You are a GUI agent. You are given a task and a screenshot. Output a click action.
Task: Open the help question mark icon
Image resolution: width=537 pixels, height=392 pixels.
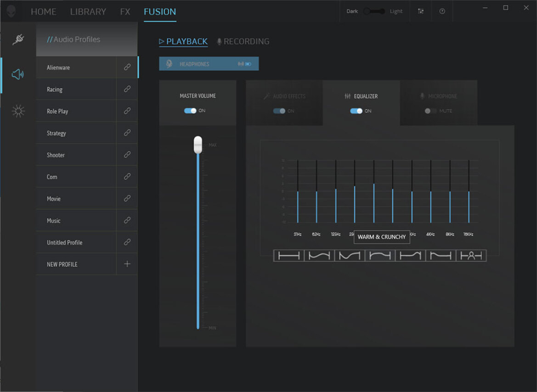442,11
